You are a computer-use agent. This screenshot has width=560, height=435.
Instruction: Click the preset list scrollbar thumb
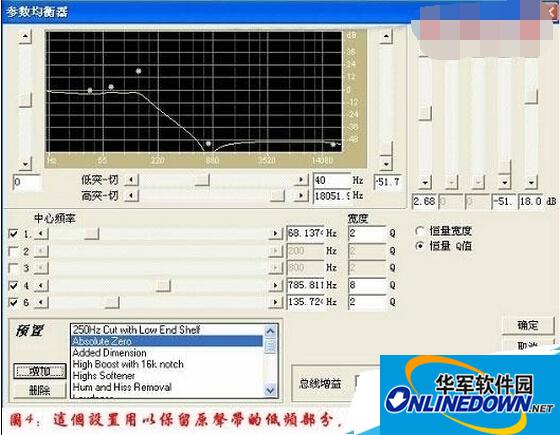(x=271, y=346)
